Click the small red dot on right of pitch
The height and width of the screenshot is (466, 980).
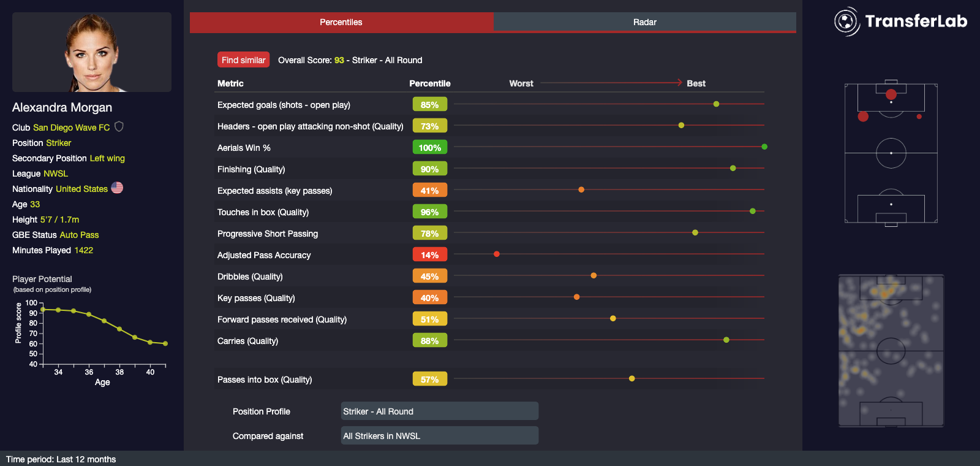click(x=919, y=116)
